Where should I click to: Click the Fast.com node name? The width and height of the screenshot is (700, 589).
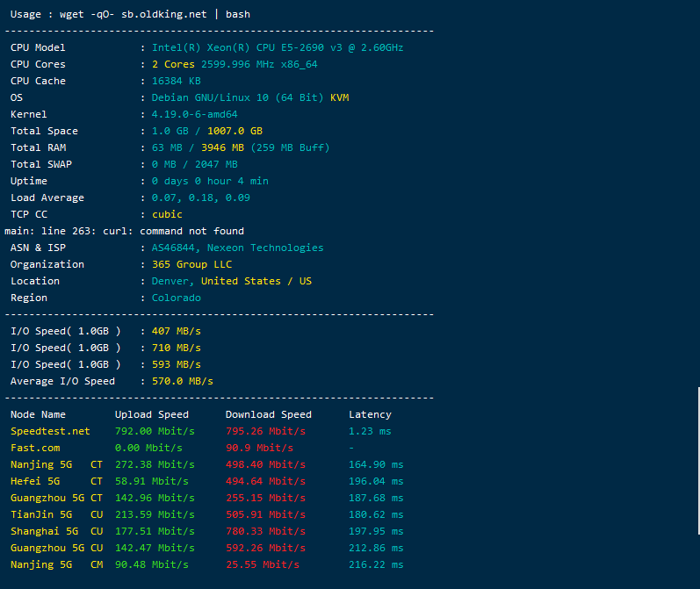pyautogui.click(x=35, y=448)
